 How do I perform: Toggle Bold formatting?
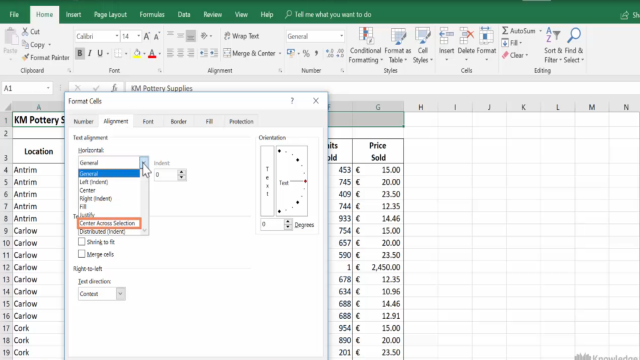point(80,53)
